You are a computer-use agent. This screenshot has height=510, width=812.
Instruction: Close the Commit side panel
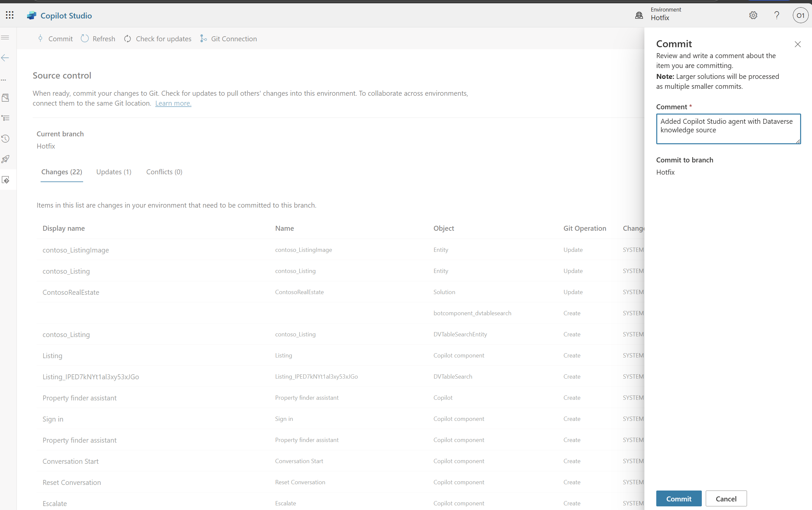click(x=797, y=44)
